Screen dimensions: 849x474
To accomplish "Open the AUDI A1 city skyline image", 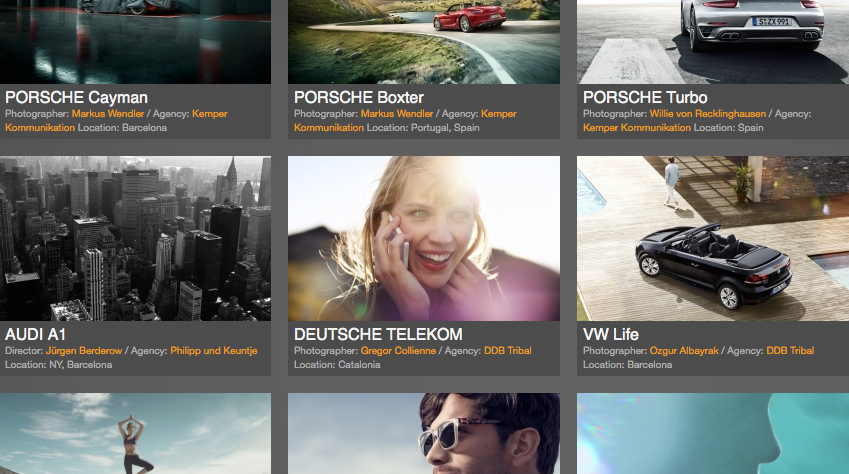I will click(135, 238).
